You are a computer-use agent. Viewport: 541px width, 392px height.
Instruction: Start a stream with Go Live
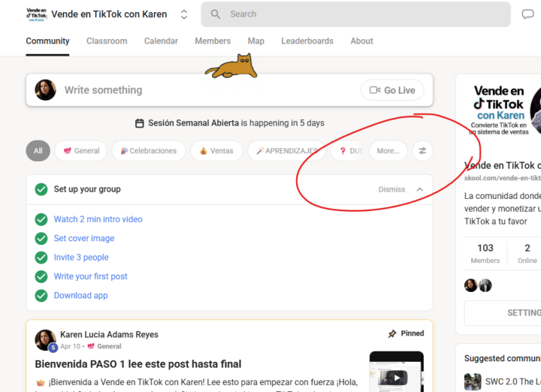[x=392, y=90]
